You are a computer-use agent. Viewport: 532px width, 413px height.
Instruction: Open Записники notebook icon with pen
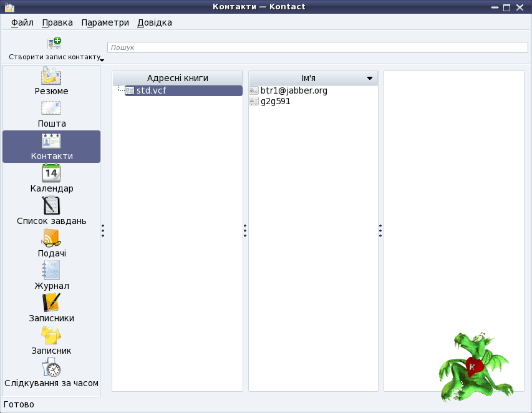pyautogui.click(x=51, y=309)
